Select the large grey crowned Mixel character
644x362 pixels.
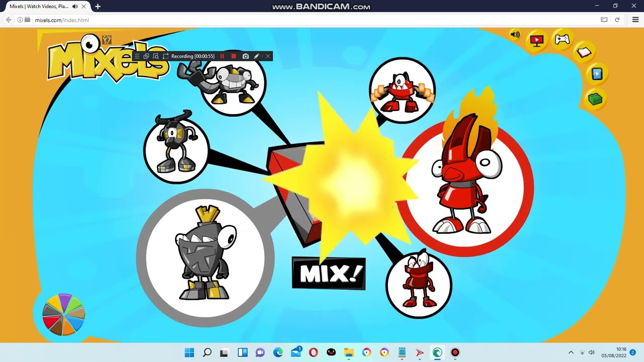click(205, 258)
